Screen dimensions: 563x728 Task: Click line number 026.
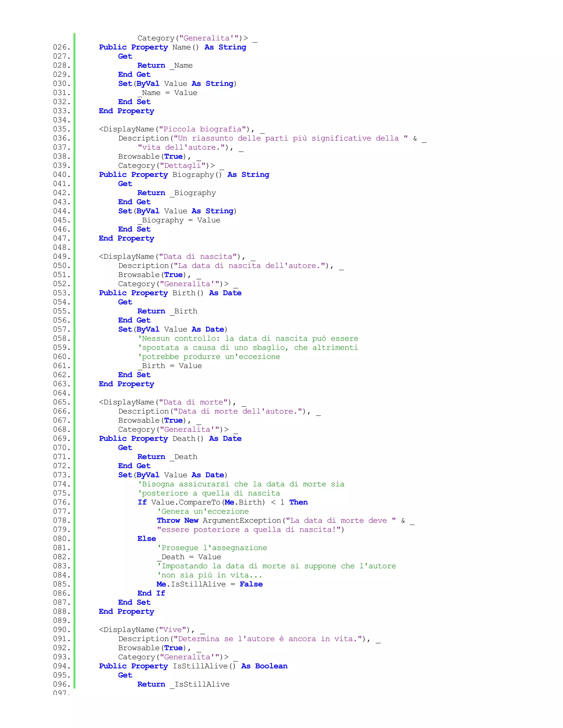coord(62,47)
